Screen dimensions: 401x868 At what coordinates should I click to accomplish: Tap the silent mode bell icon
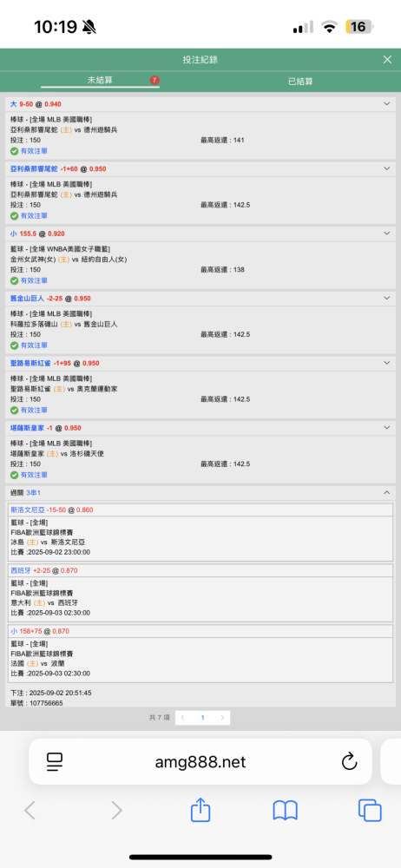(89, 27)
